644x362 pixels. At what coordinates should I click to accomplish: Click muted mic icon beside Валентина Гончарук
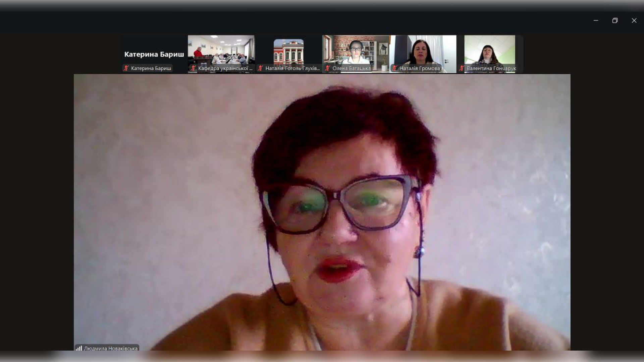(x=462, y=68)
